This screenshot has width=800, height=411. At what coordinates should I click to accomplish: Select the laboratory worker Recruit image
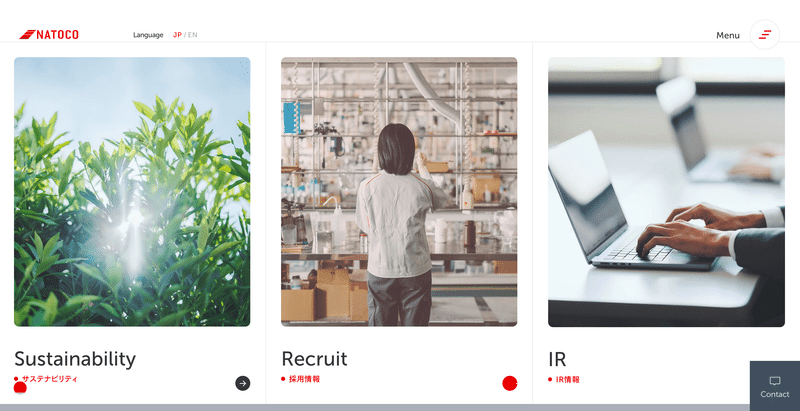[399, 192]
